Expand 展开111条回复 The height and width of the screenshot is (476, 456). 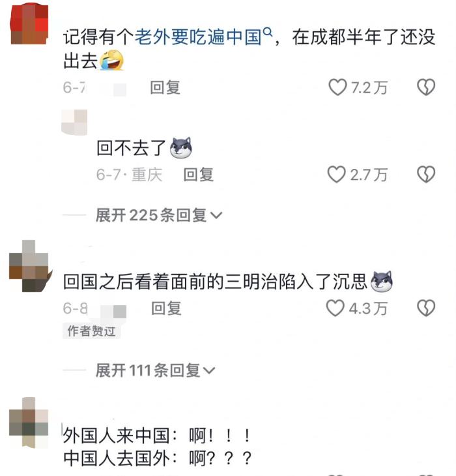155,370
